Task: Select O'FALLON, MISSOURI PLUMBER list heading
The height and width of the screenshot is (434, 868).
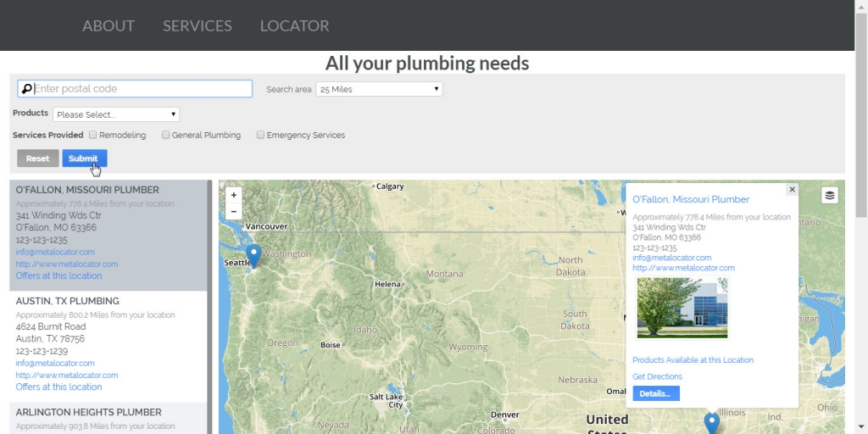Action: tap(87, 190)
